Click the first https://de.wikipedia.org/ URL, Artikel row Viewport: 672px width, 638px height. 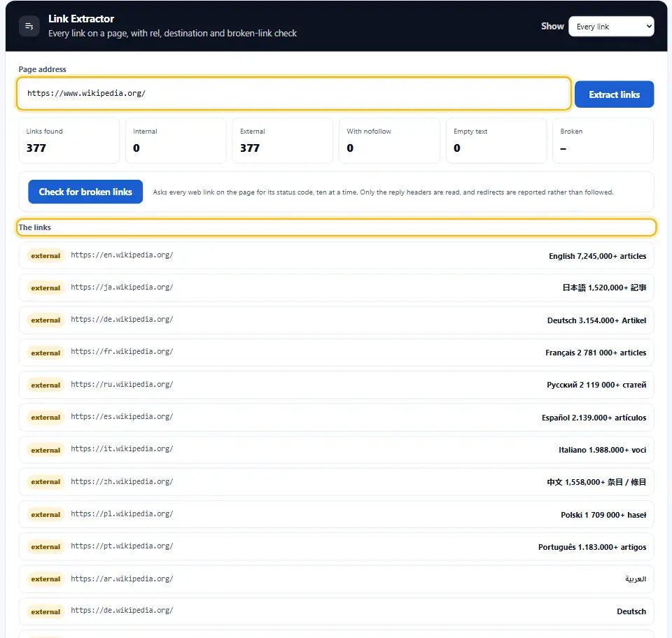point(122,320)
